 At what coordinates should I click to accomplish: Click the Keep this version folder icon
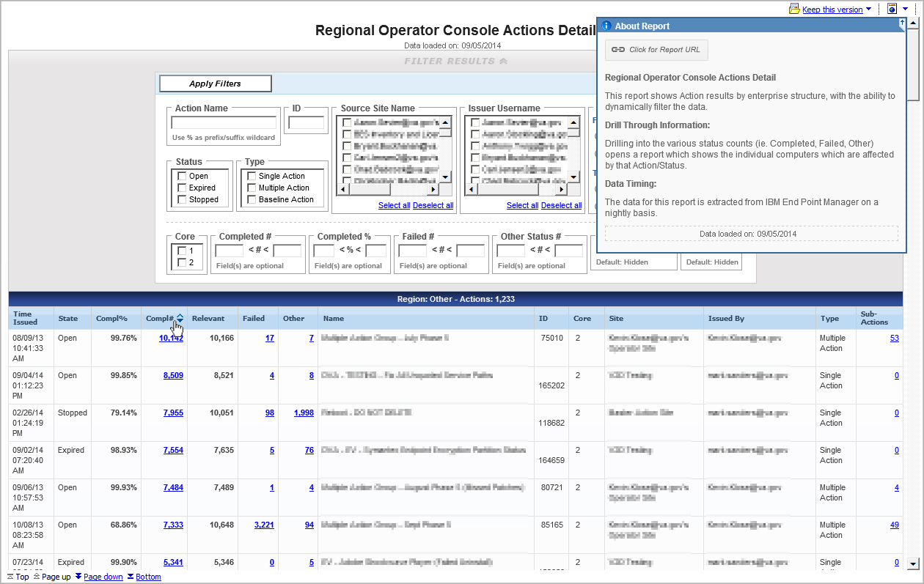[794, 9]
